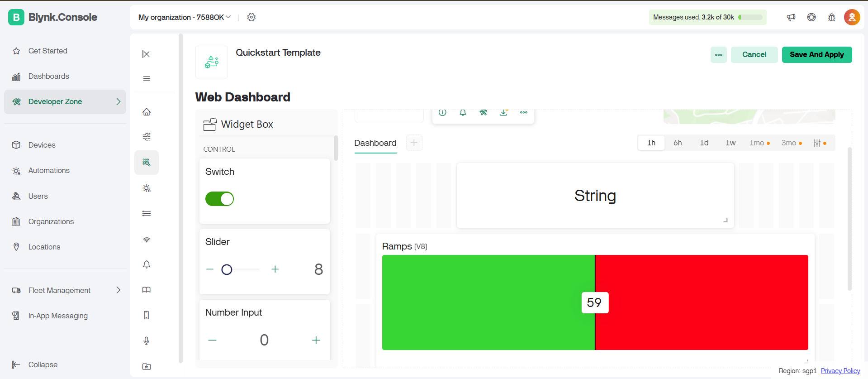Open template Automations sun icon
868x379 pixels.
point(147,188)
